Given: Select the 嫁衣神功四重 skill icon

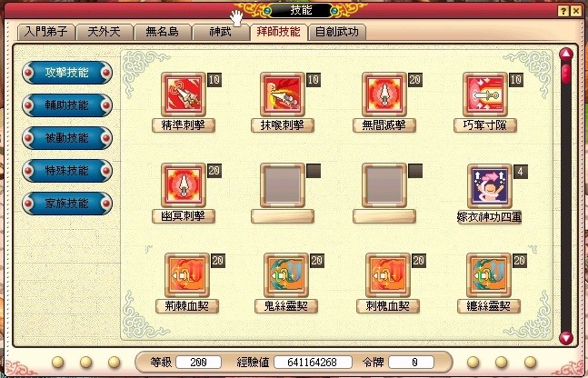Looking at the screenshot, I should [489, 186].
